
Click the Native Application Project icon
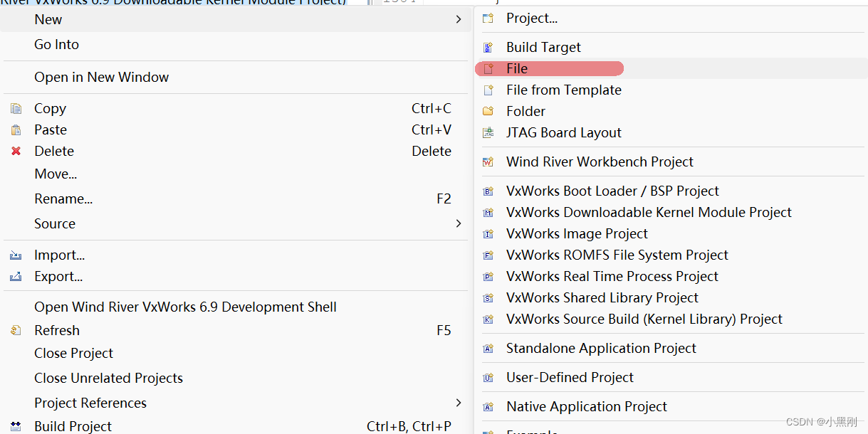pos(488,407)
